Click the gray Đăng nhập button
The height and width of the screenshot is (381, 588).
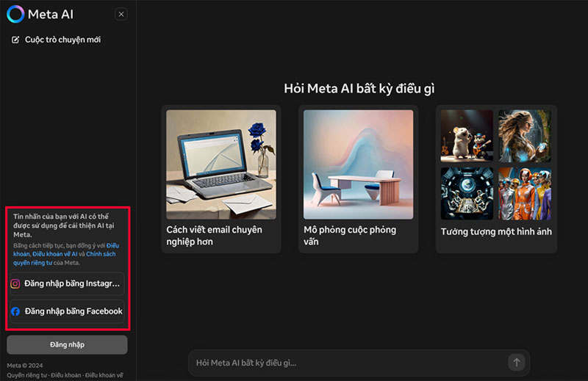click(67, 344)
